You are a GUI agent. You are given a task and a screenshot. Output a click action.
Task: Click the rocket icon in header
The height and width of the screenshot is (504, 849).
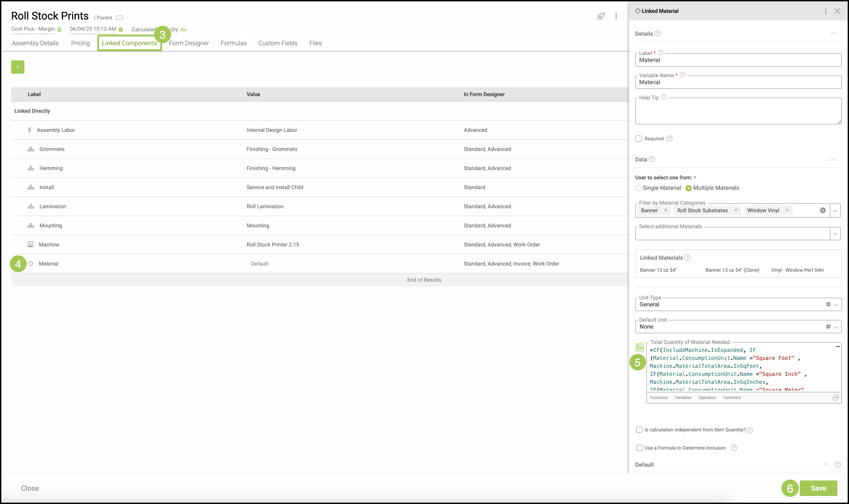point(601,16)
